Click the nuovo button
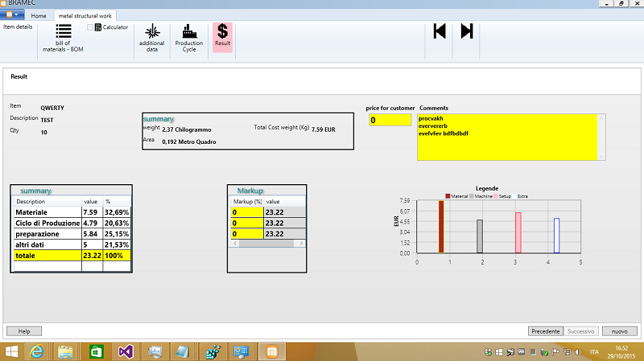Viewport: 644px width, 361px height. (x=619, y=331)
